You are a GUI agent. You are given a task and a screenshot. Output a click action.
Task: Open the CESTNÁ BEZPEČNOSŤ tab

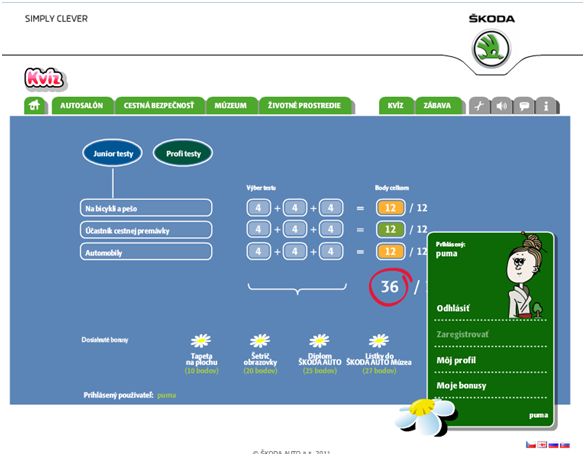(x=159, y=106)
